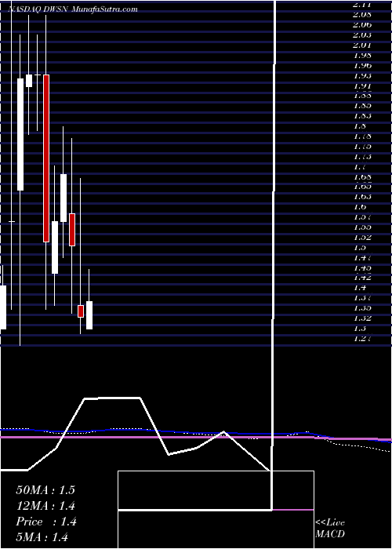Viewport: 392px width, 549px height.
Task: Select the 1.42 price axis label
Action: [362, 278]
